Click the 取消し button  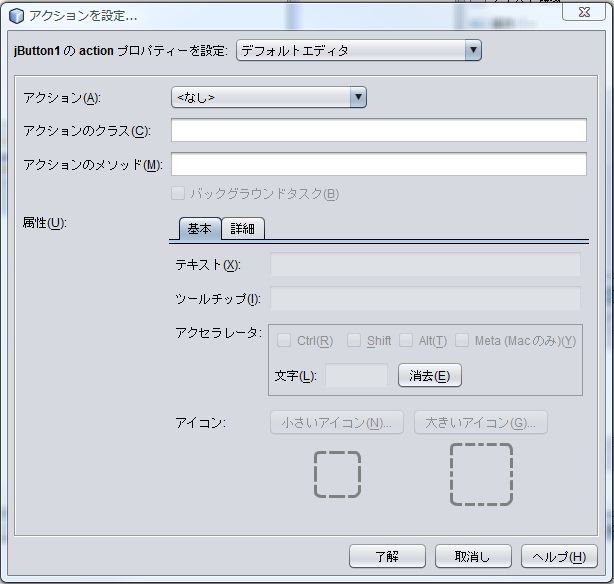click(473, 556)
